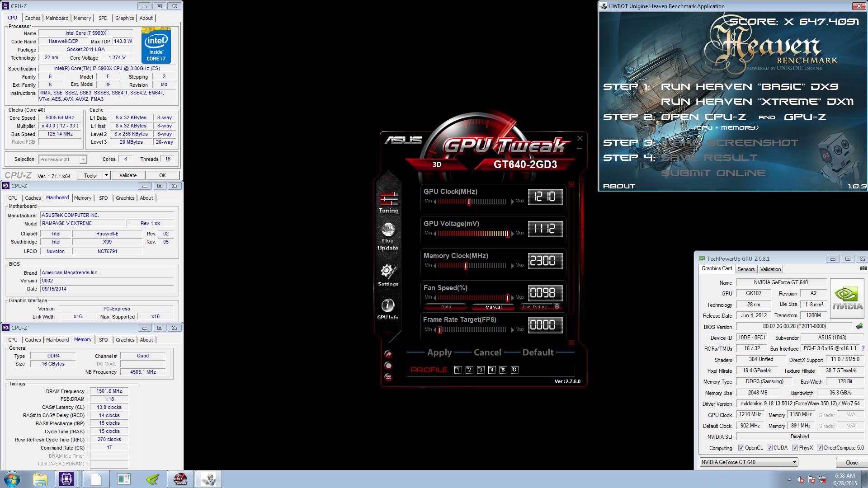Screen dimensions: 868x488
Task: Load GPU Tweak profile 4
Action: point(491,370)
